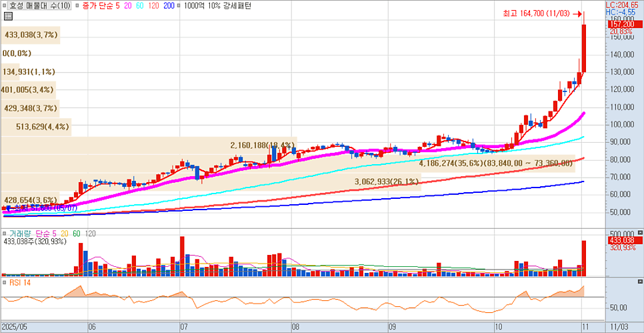Select the cyan 60 price moving average label

(139, 6)
